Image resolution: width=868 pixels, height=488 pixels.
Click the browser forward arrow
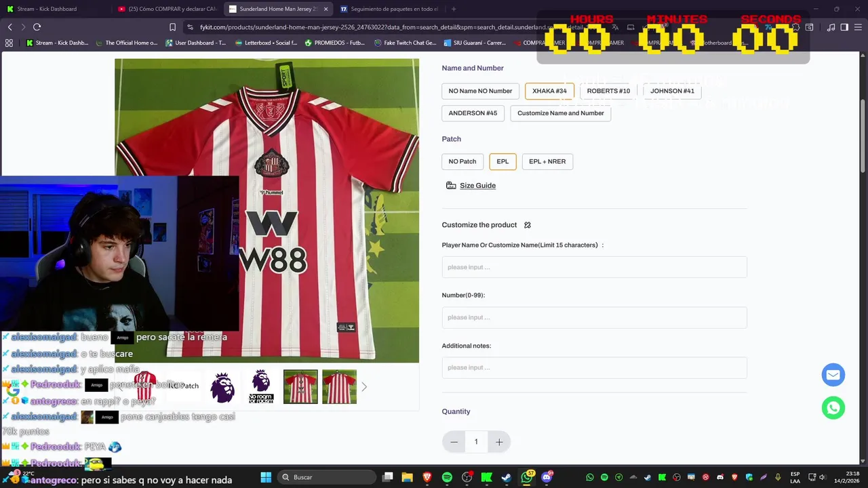pos(23,27)
